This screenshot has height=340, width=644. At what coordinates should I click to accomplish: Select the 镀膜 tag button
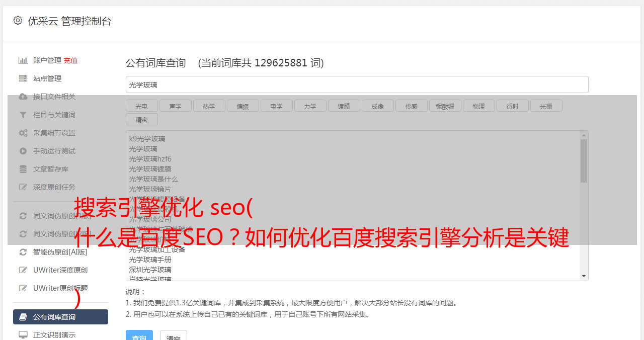click(344, 106)
